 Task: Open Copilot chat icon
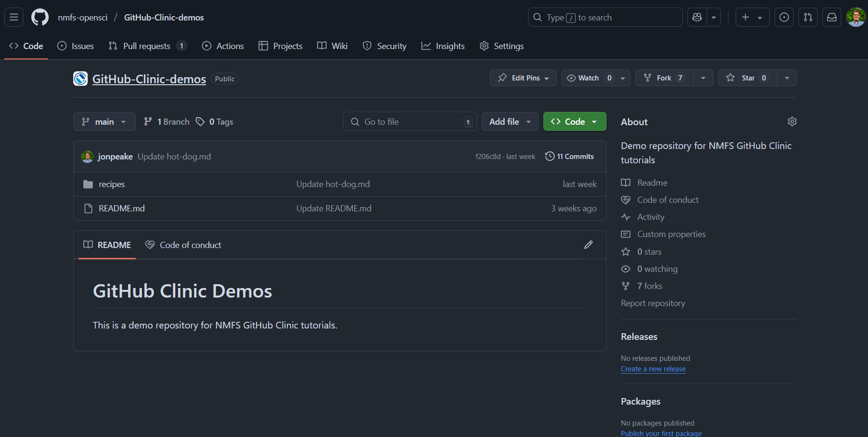tap(697, 17)
